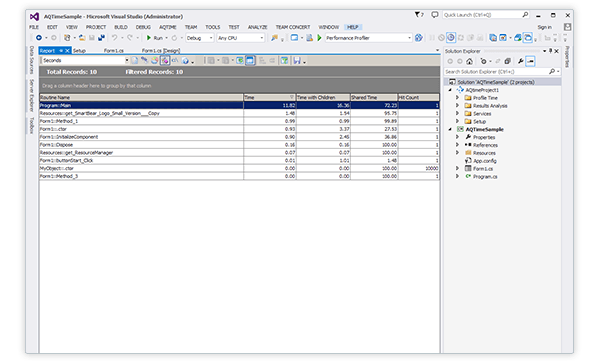Open the TEAM CONCERT menu
600x363 pixels.
coord(293,27)
